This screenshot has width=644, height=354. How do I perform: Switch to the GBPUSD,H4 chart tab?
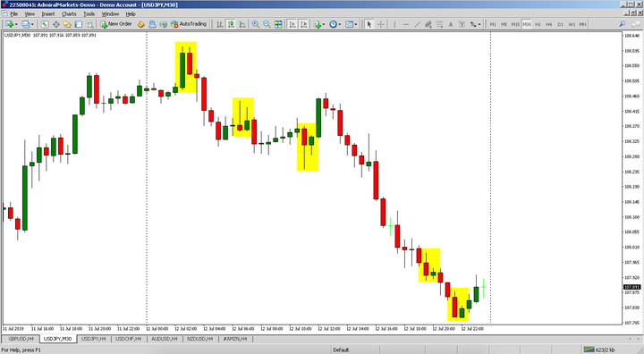click(21, 339)
